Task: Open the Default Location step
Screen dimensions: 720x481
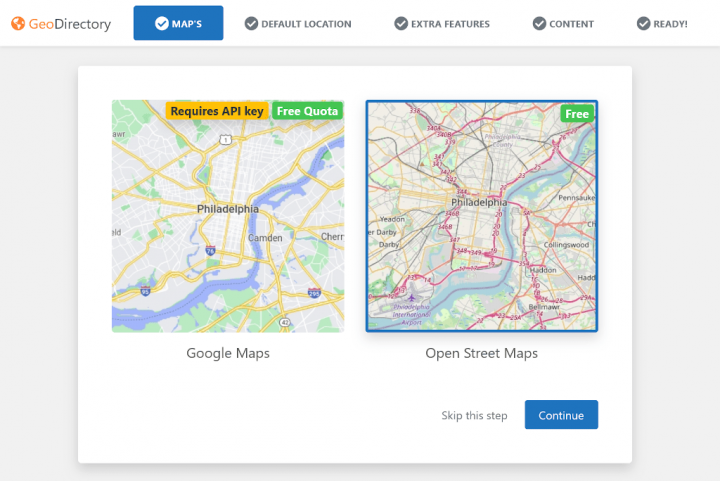Action: point(305,24)
